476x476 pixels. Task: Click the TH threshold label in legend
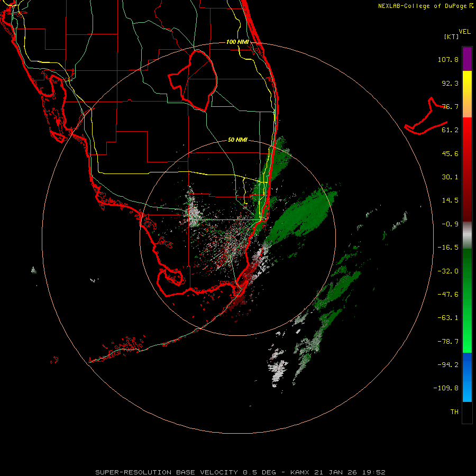[x=454, y=412]
